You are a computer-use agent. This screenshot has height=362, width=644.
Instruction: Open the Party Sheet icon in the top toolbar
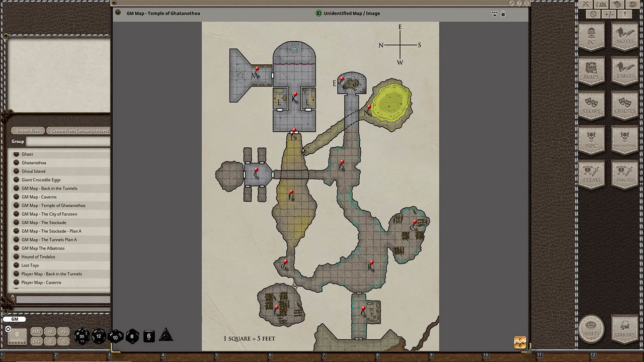600,5
